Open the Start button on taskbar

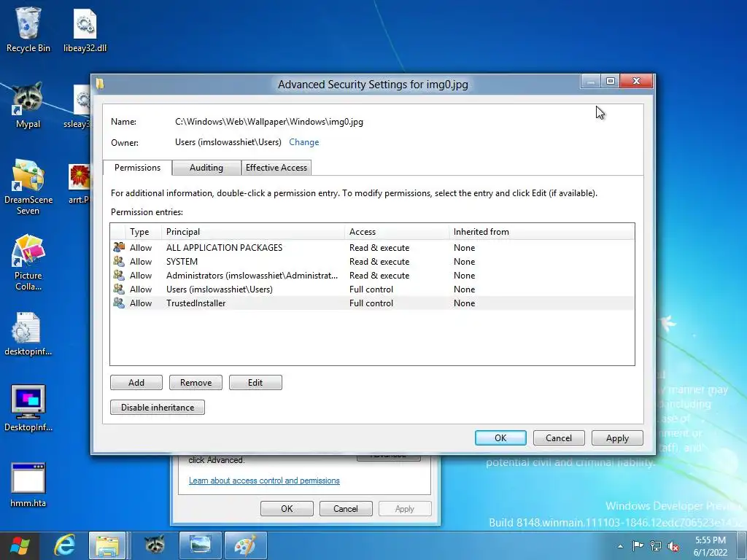click(x=20, y=545)
